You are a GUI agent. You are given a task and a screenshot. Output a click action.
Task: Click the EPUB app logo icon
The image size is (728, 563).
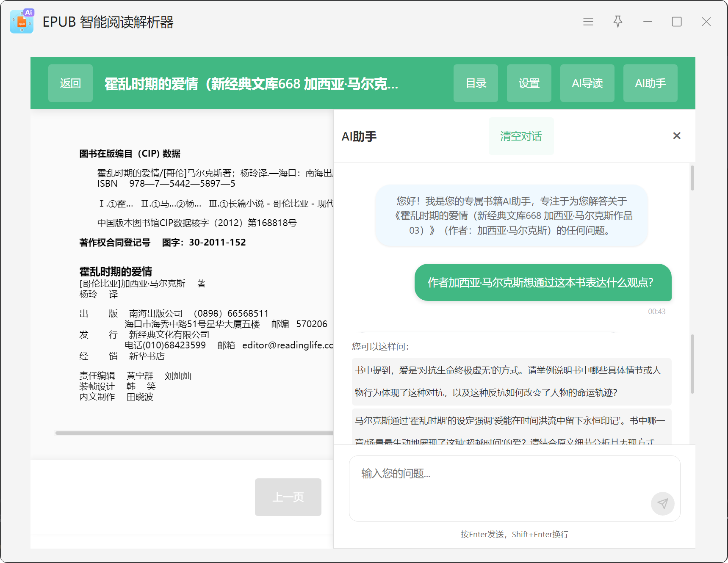pos(22,22)
